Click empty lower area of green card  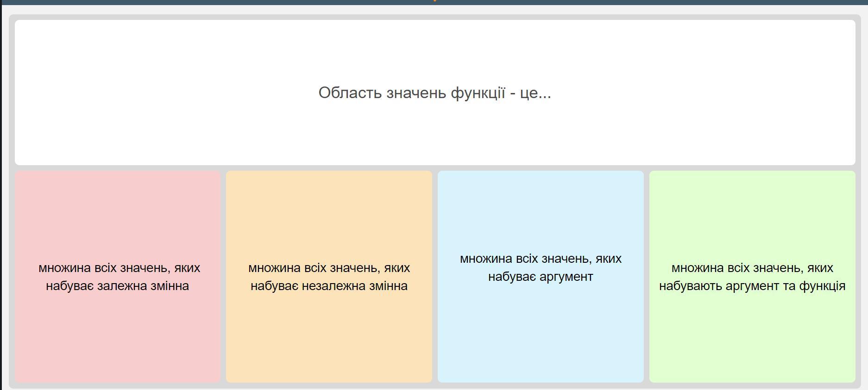click(x=752, y=342)
